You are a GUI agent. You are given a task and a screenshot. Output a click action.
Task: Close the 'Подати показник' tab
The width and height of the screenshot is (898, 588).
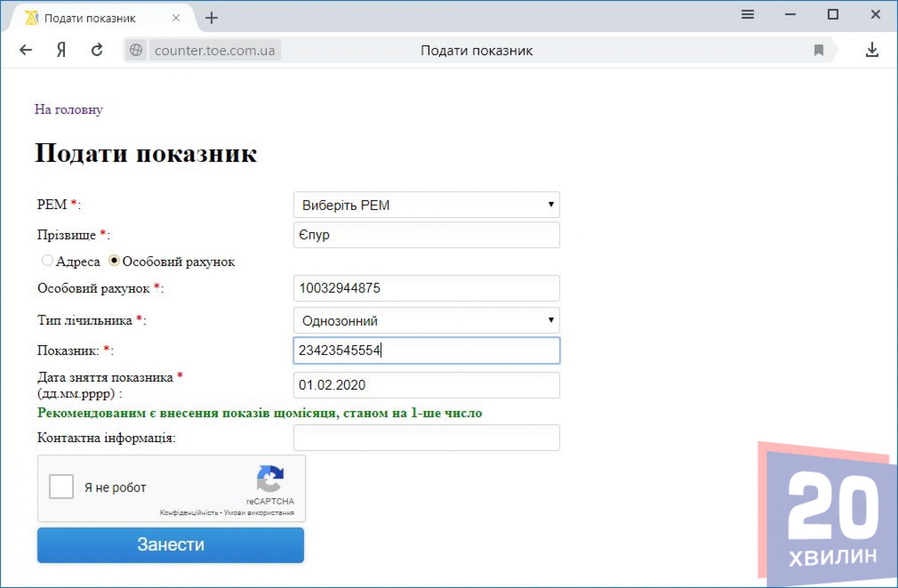[176, 18]
